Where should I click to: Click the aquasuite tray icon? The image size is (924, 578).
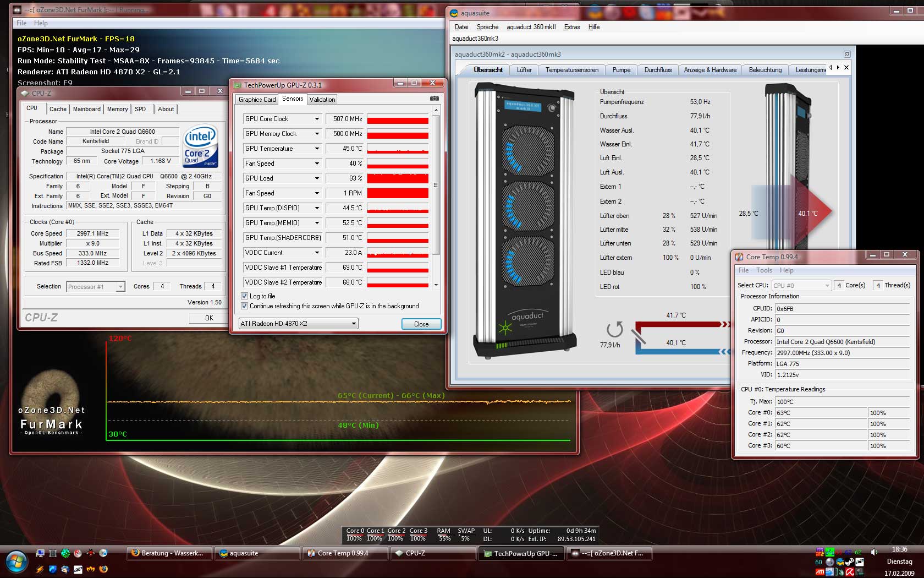point(840,562)
